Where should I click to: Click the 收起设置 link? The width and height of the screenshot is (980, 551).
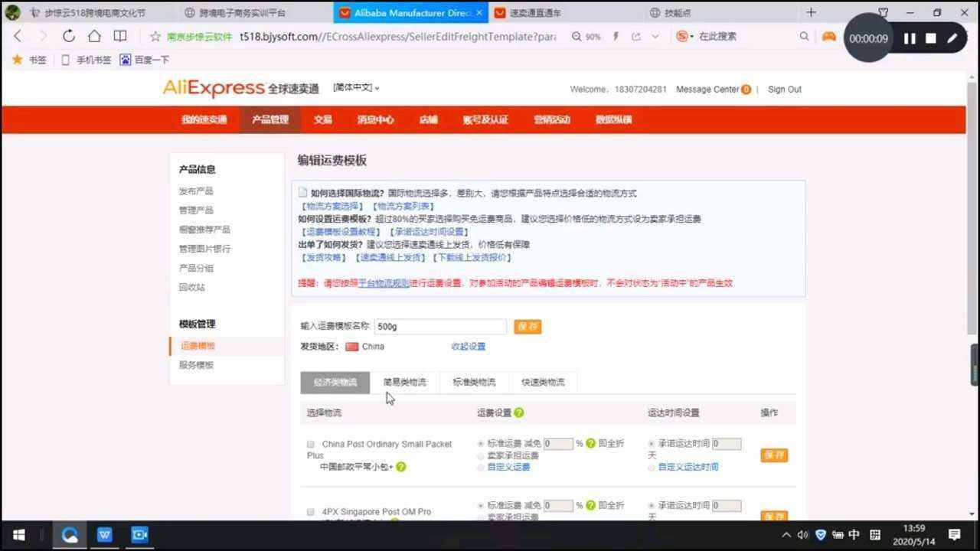coord(468,347)
